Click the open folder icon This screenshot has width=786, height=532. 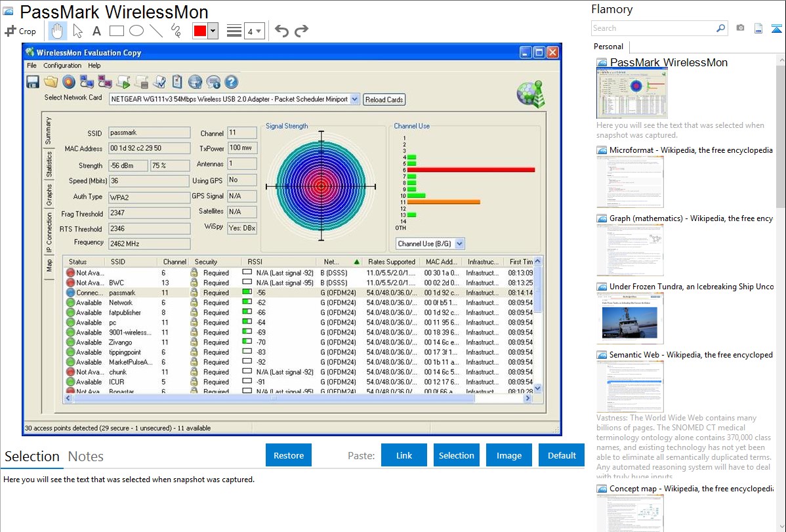point(51,82)
